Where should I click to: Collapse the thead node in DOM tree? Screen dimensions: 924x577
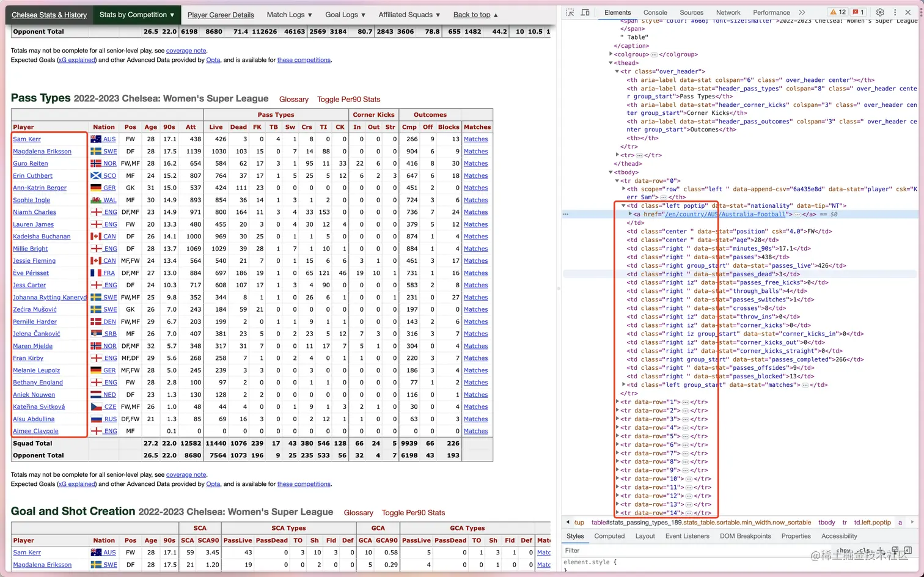611,63
